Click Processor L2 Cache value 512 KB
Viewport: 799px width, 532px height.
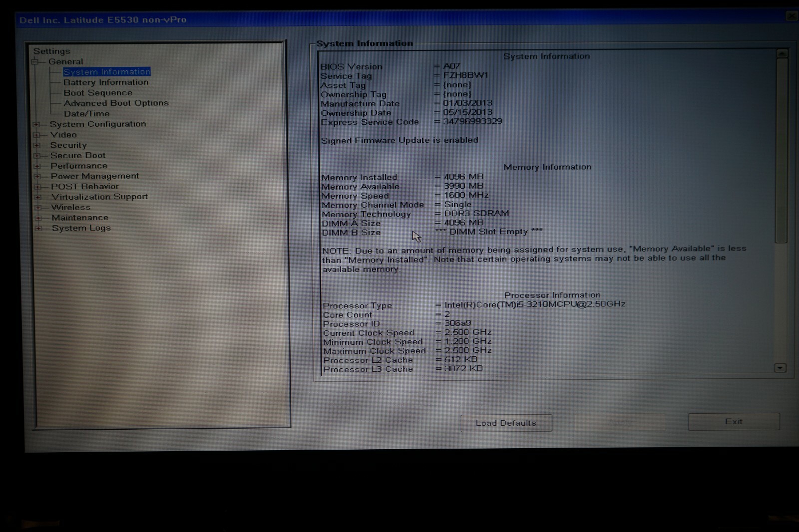(x=461, y=359)
